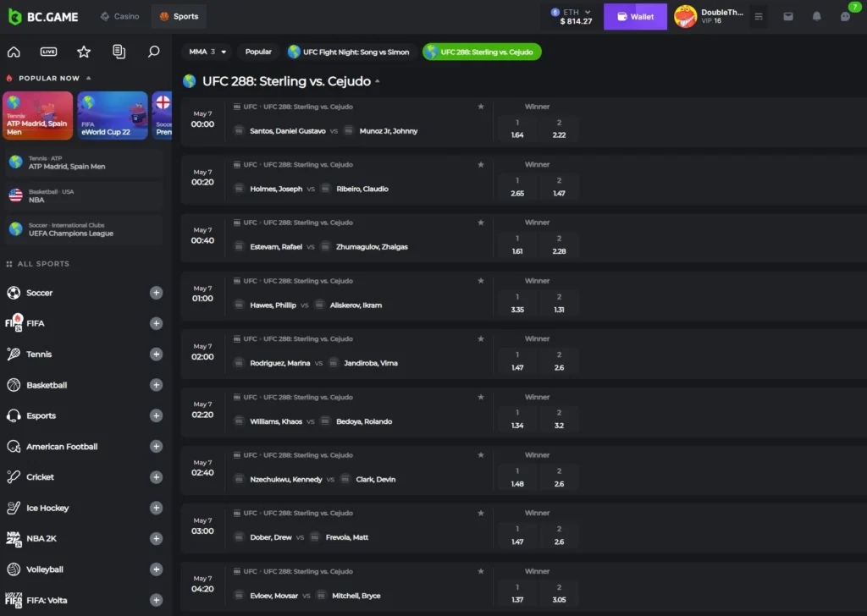Switch to the Sports tab

179,17
